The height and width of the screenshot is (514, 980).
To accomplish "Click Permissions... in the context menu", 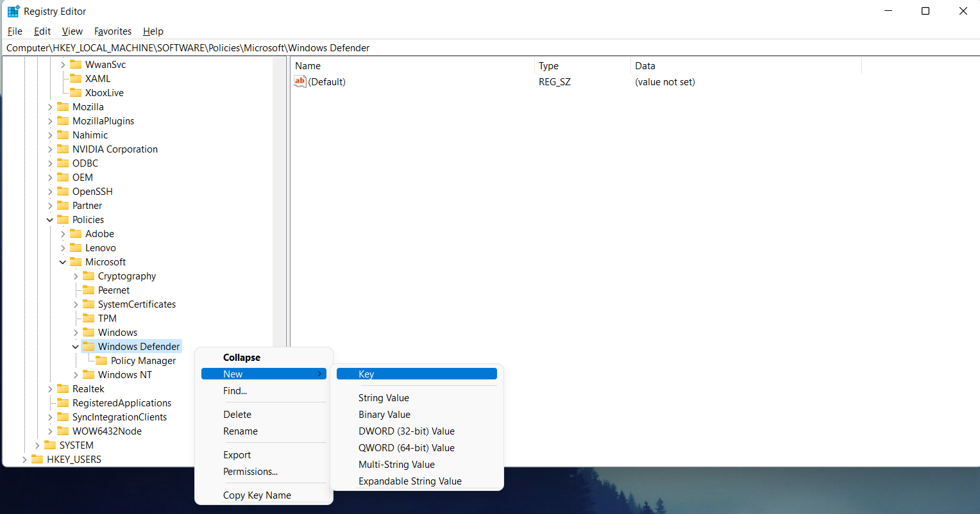I will (250, 472).
